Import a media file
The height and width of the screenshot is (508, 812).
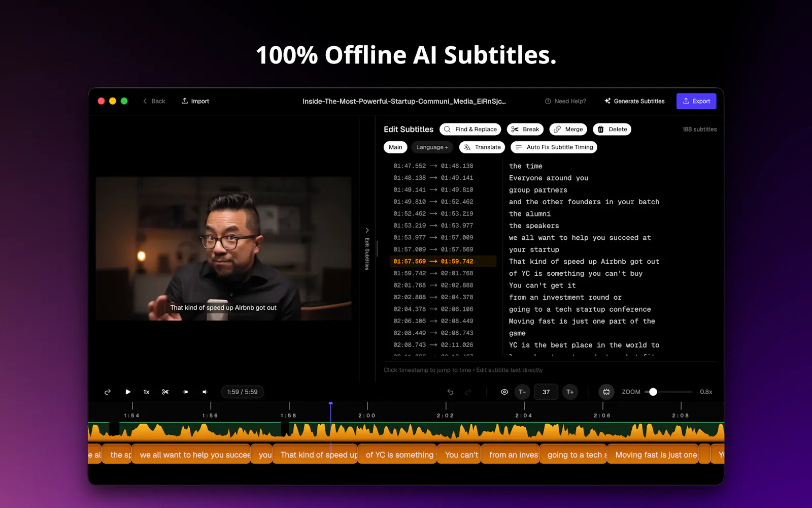click(195, 101)
